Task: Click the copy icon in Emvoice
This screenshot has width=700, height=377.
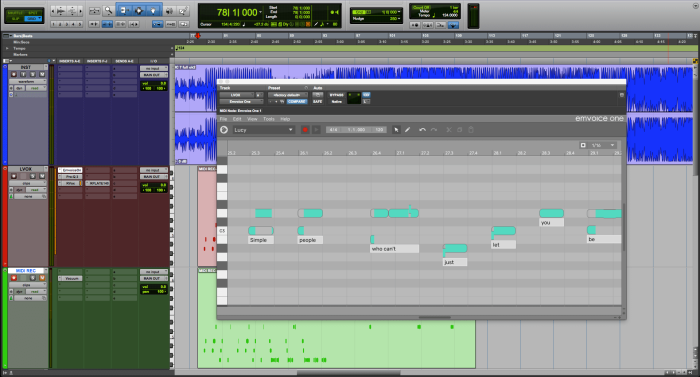Action: [459, 130]
